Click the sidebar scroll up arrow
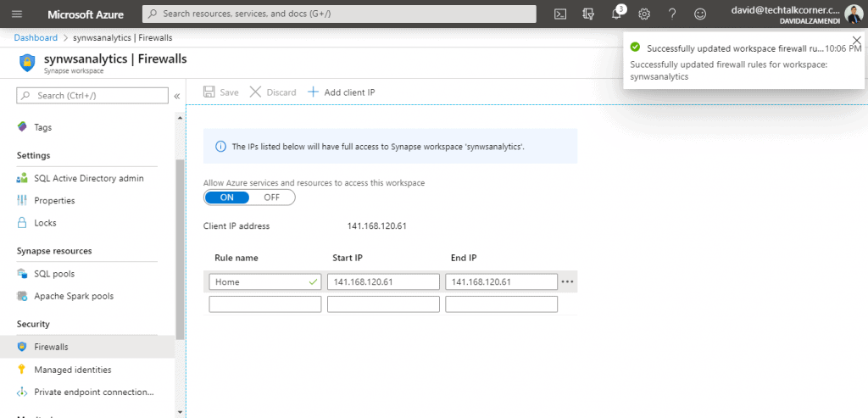The width and height of the screenshot is (868, 418). tap(180, 118)
